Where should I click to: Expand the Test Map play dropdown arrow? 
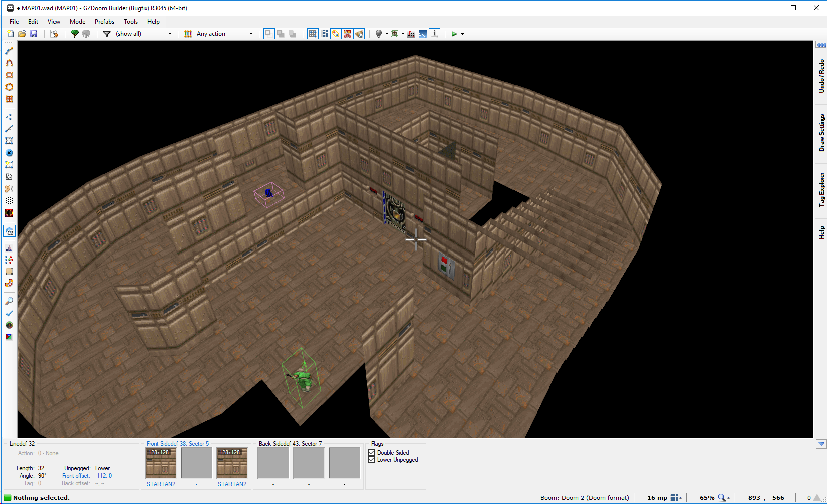[462, 34]
